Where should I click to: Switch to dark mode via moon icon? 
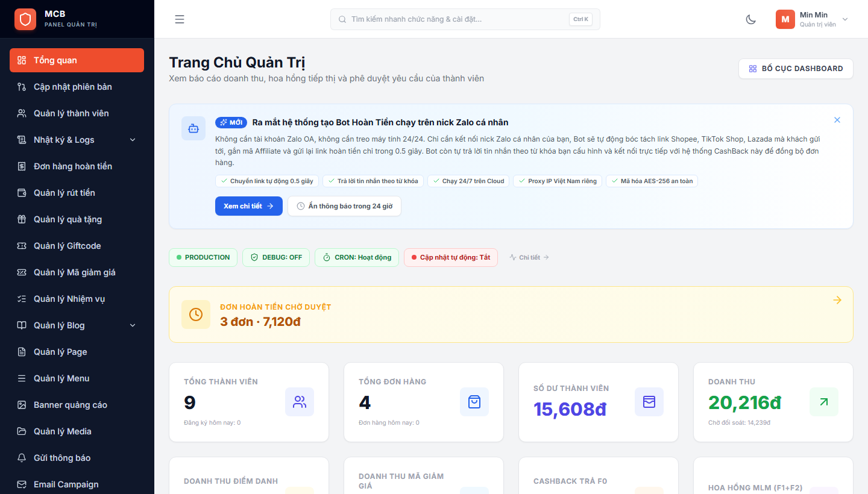point(751,19)
